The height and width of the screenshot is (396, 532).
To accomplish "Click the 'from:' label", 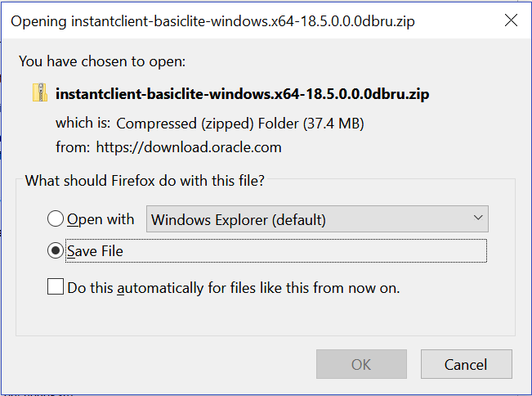I will tap(73, 148).
